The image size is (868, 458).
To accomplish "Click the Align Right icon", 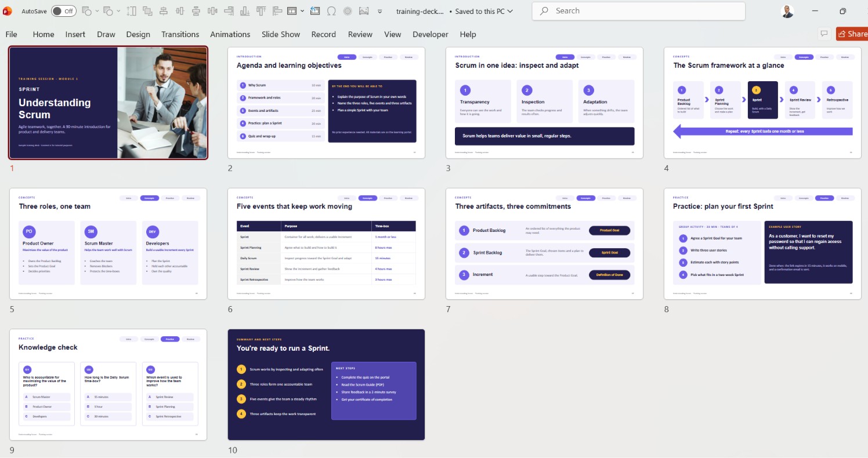I will coord(229,11).
